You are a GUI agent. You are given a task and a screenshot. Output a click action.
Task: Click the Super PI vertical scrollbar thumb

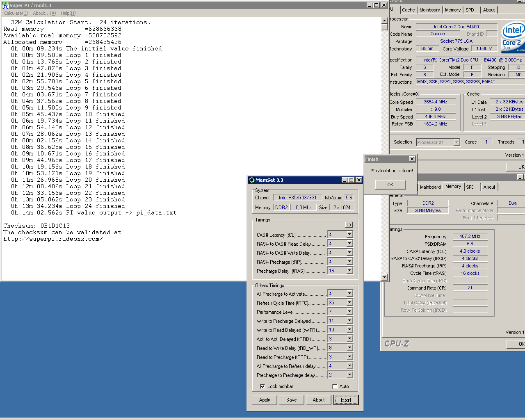click(384, 27)
